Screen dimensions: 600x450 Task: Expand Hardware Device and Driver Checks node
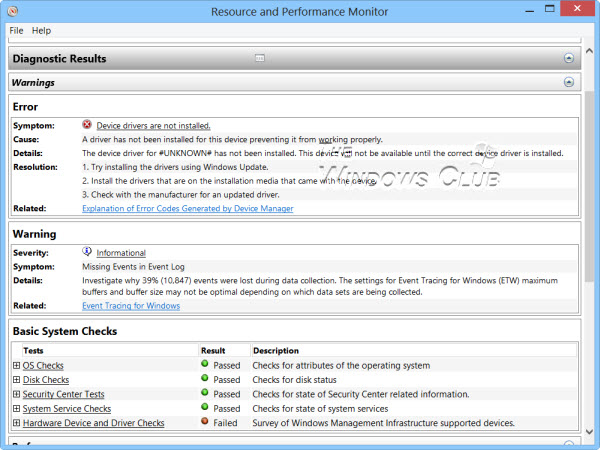coord(16,423)
